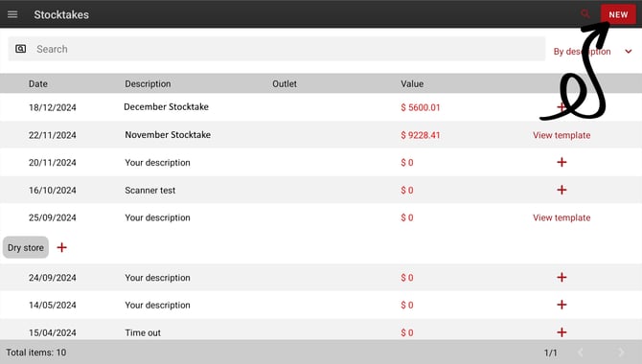Screen dimensions: 642x364
Task: Add template to 20/11/2024 stocktake plus icon
Action: point(562,162)
